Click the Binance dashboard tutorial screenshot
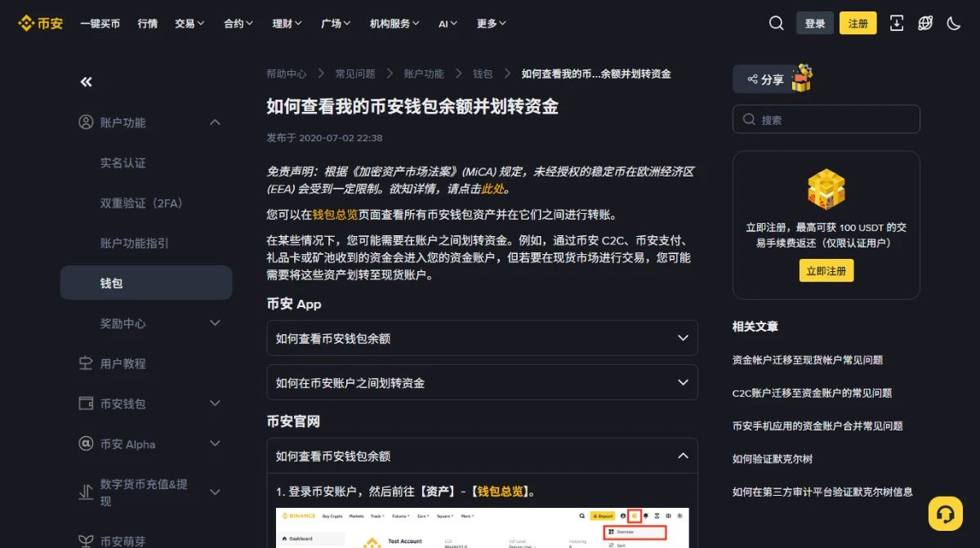Viewport: 980px width, 548px height. (482, 528)
